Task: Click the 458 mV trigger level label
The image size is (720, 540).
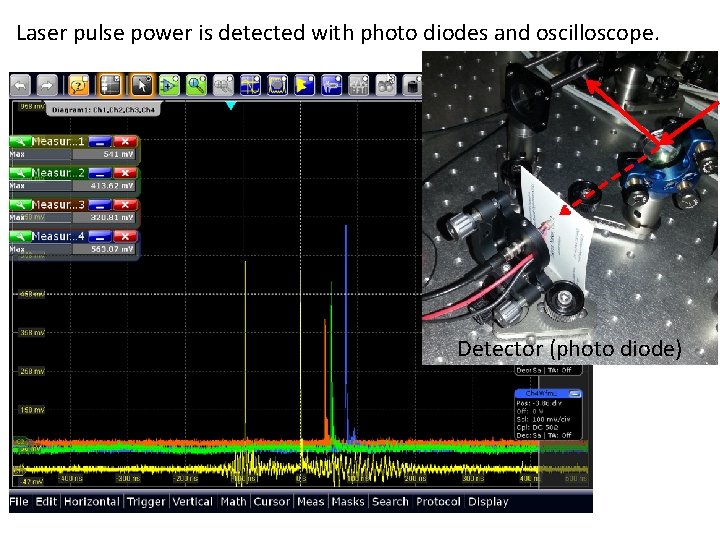Action: [x=32, y=294]
